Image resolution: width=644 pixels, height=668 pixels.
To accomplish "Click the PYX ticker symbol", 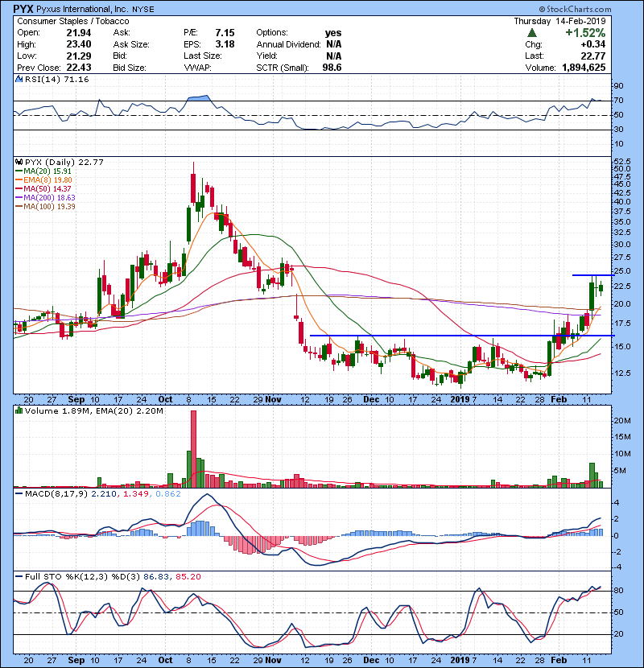I will [x=23, y=9].
